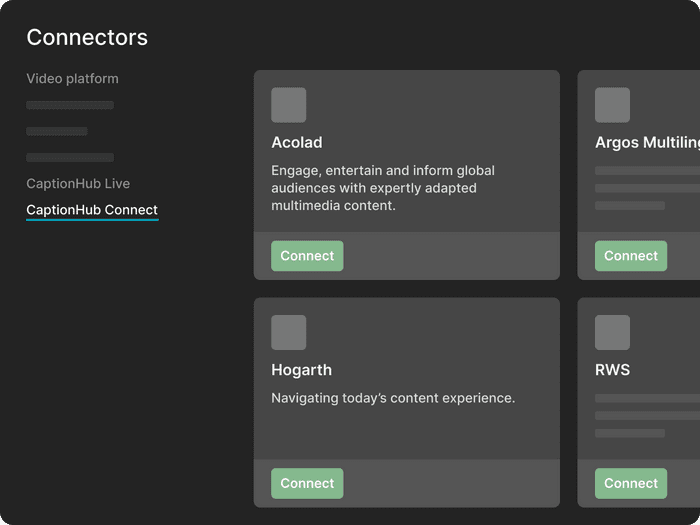The height and width of the screenshot is (525, 700).
Task: Select the CaptionHub Connect tab
Action: tap(92, 210)
